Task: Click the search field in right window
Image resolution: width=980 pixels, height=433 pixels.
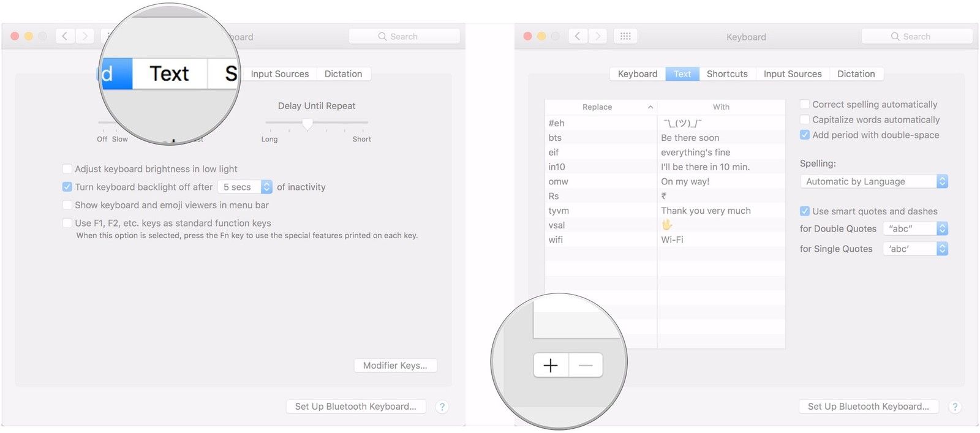Action: click(917, 36)
